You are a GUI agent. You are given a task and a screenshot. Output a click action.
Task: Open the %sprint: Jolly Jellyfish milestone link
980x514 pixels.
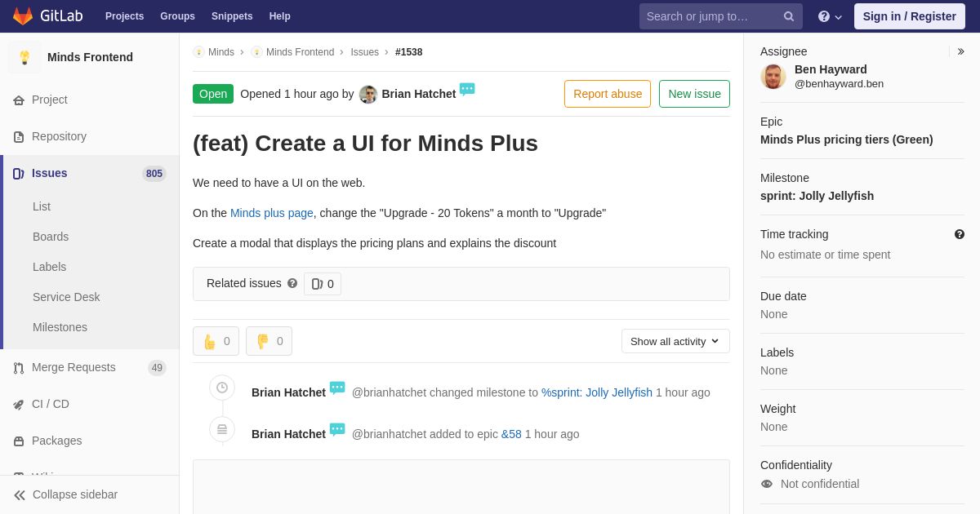[x=597, y=392]
